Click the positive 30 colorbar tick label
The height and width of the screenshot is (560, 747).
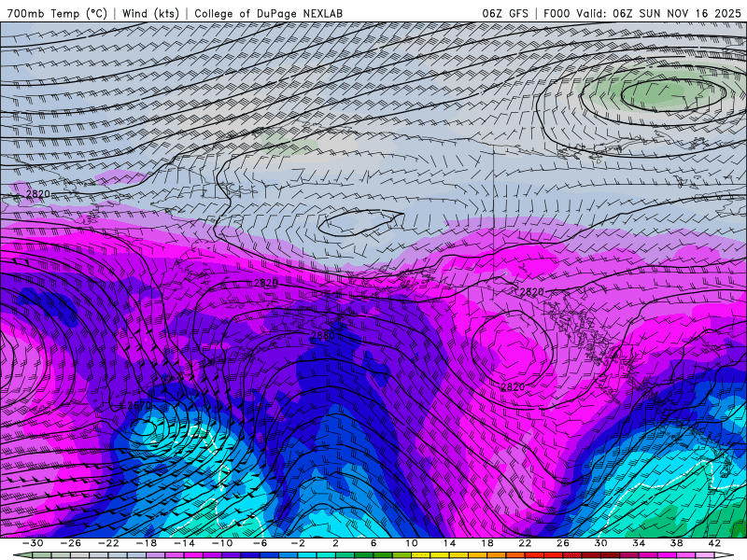pos(600,543)
